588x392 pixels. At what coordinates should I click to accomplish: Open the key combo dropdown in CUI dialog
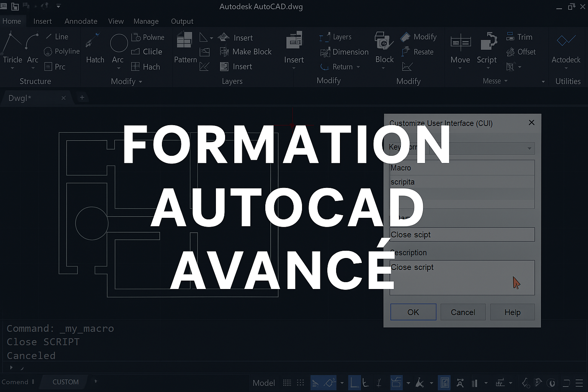click(529, 149)
